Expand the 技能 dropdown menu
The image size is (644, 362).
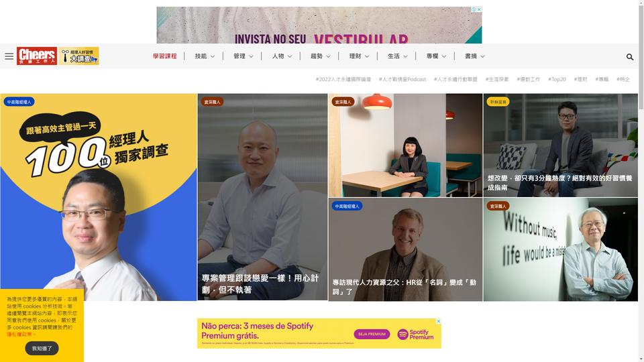point(205,56)
